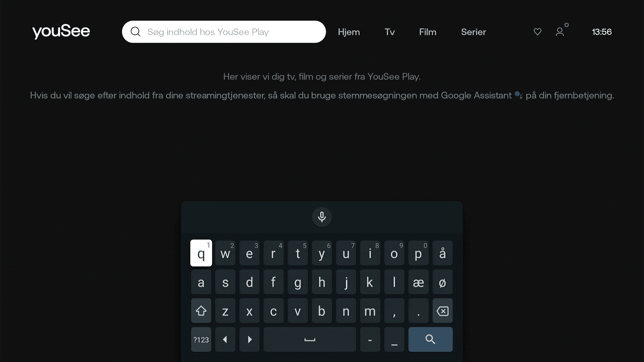644x362 pixels.
Task: Open the Film section in navigation
Action: click(x=428, y=32)
